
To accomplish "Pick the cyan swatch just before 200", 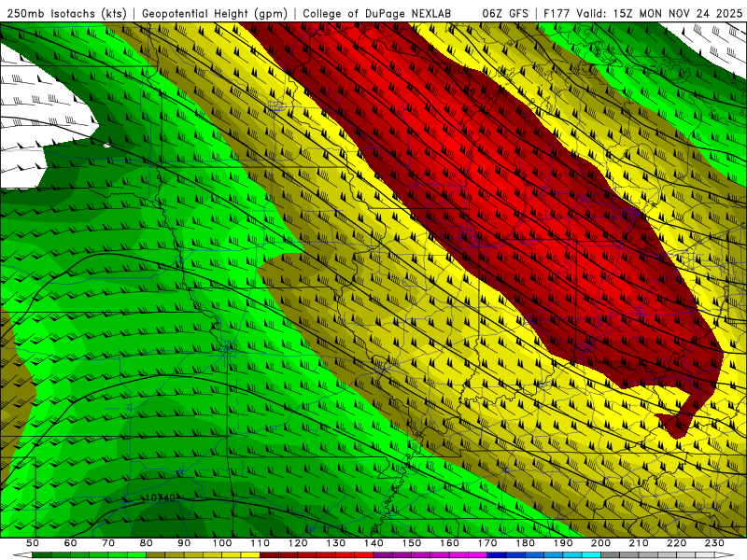I will click(591, 555).
